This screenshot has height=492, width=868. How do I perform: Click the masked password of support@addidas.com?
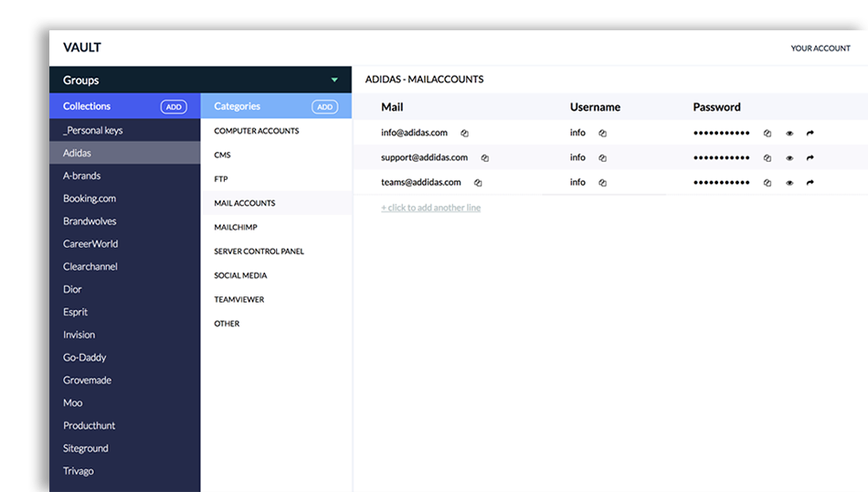click(x=721, y=158)
